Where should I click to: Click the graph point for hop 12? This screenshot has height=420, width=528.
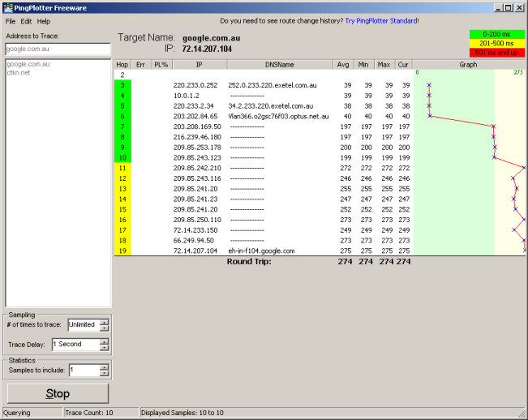(x=513, y=178)
